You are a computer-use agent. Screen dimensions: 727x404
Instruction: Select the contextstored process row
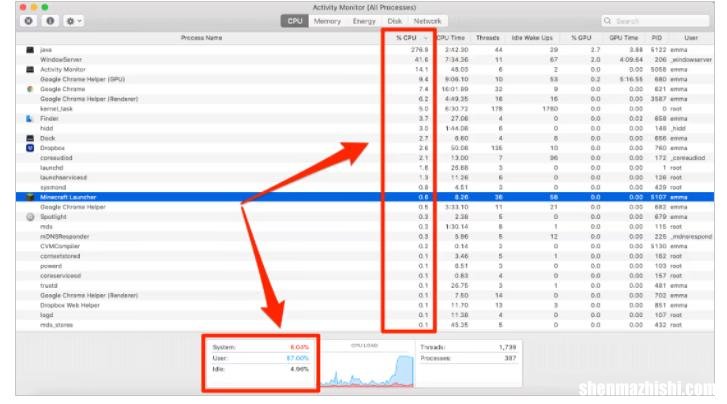pyautogui.click(x=365, y=256)
